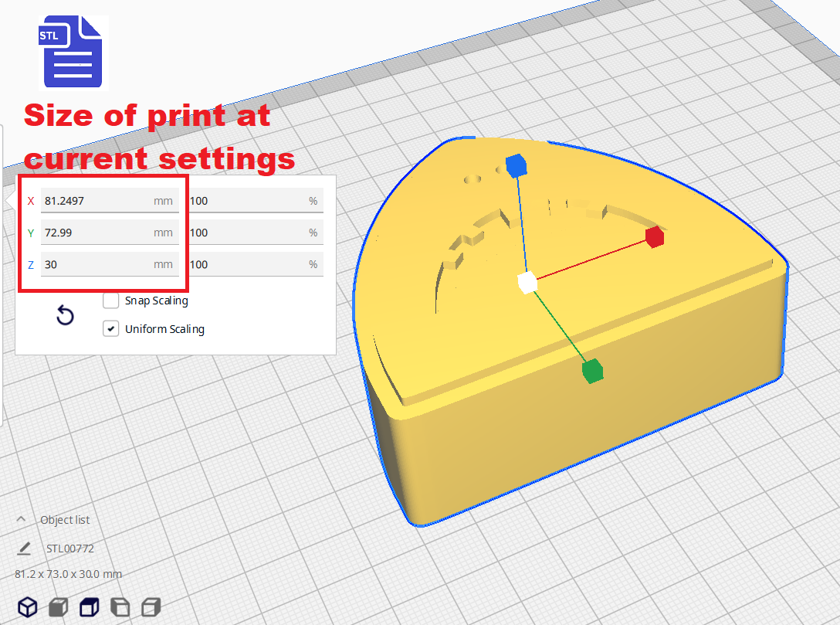The width and height of the screenshot is (840, 625).
Task: Select the Right side view cube icon
Action: pos(151,607)
